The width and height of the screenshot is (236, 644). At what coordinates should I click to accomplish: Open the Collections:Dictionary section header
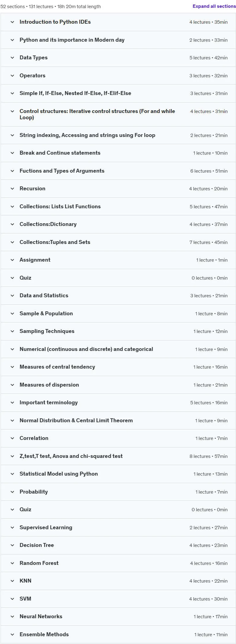click(x=118, y=224)
